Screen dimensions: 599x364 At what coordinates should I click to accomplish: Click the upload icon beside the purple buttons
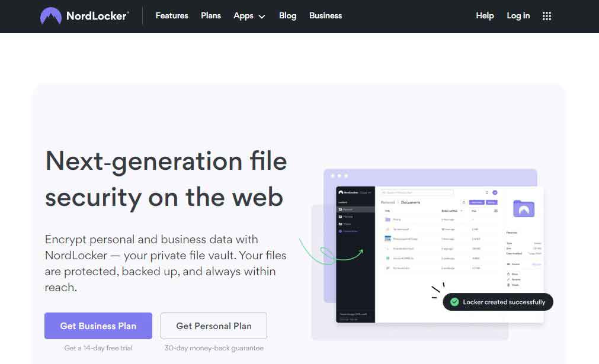pyautogui.click(x=463, y=202)
